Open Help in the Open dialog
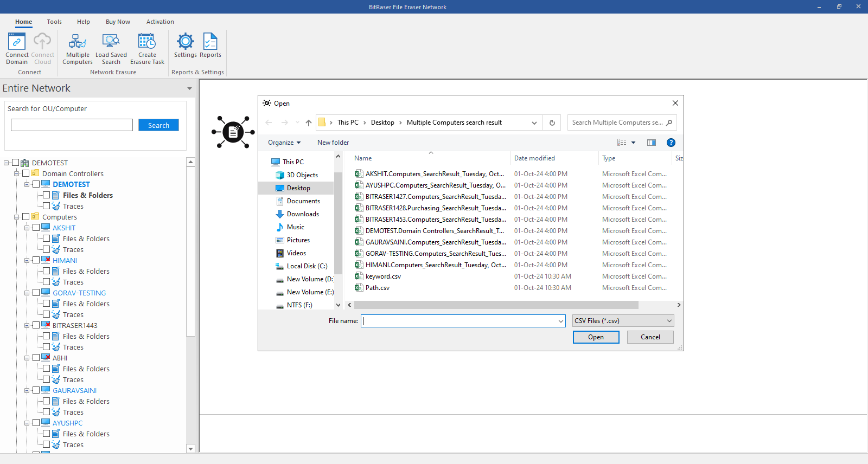Image resolution: width=868 pixels, height=464 pixels. pos(671,143)
